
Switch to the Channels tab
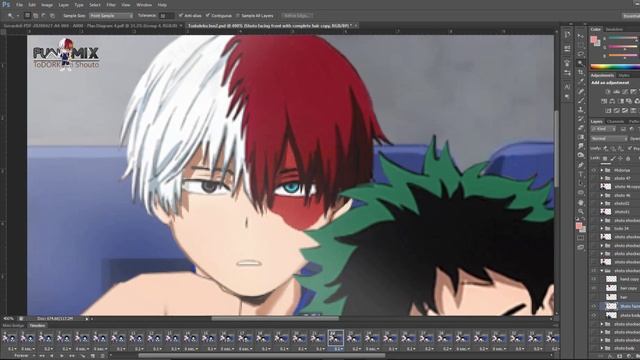615,122
